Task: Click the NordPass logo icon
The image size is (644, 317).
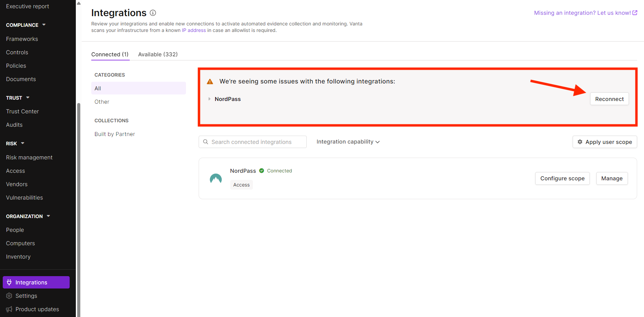Action: pos(216,178)
